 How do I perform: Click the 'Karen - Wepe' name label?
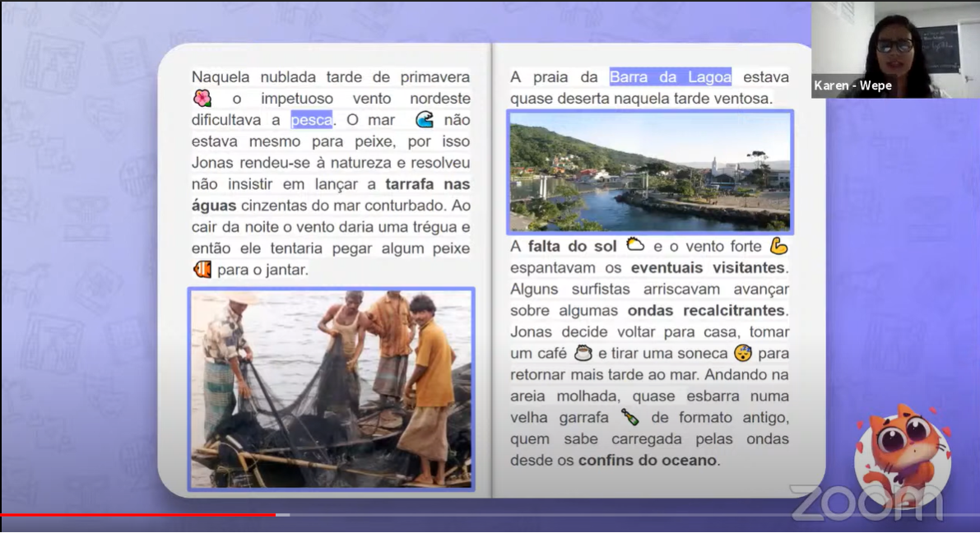coord(852,86)
